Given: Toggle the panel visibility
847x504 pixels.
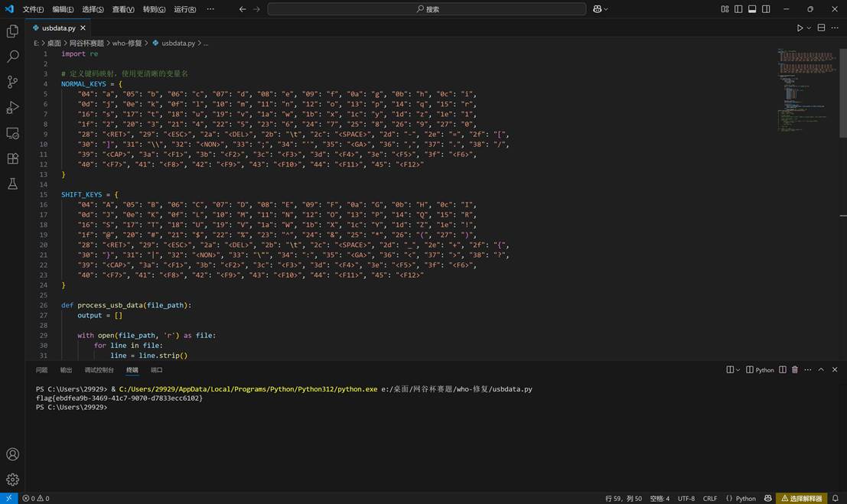Looking at the screenshot, I should coord(752,8).
